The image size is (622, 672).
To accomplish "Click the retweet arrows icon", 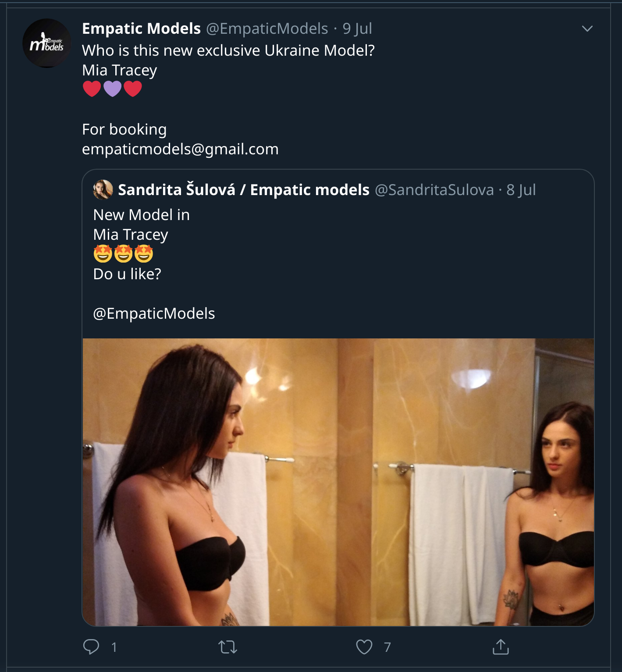I will 227,647.
